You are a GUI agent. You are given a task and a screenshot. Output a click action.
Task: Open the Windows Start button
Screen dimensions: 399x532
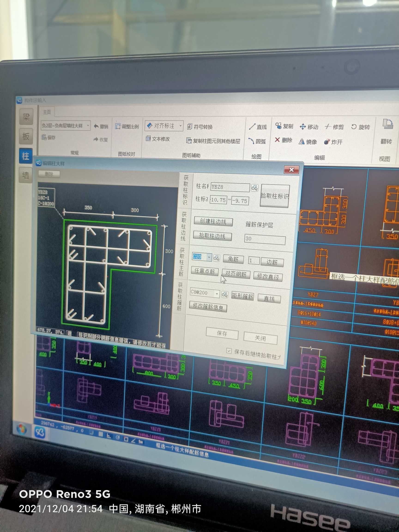coord(22,429)
